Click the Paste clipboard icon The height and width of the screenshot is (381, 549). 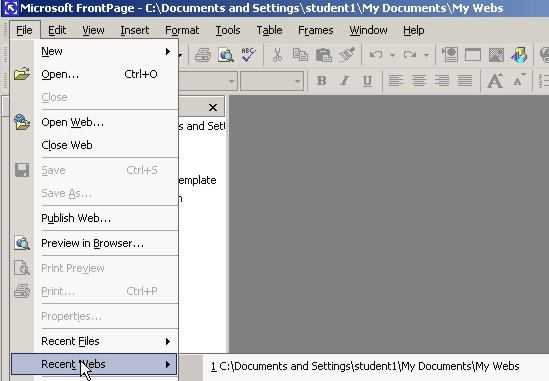(x=324, y=55)
